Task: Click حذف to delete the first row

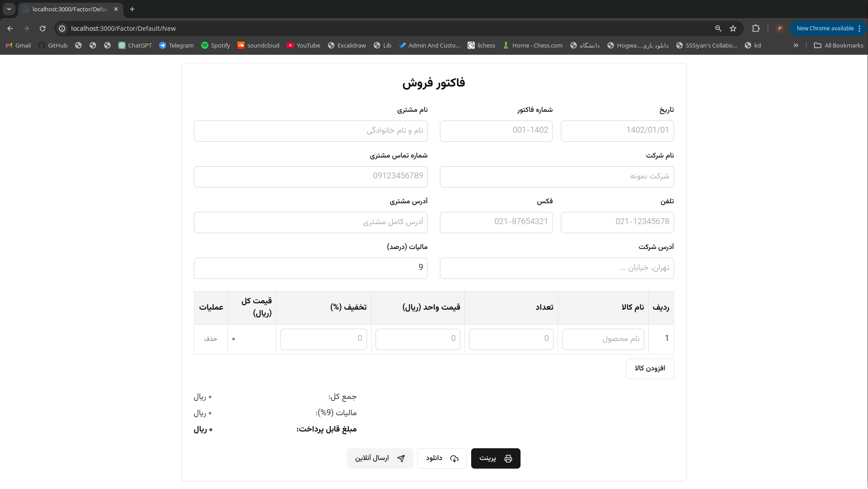Action: point(211,339)
